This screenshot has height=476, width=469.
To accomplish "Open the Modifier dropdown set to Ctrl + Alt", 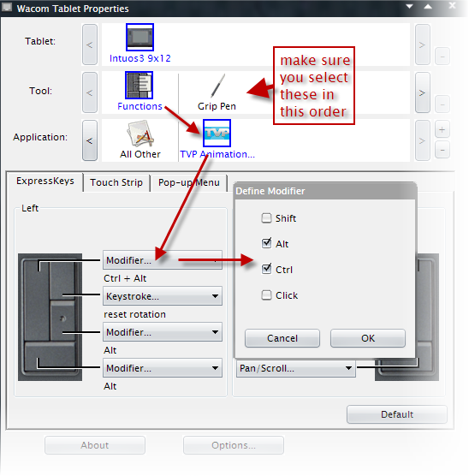I will (x=163, y=260).
